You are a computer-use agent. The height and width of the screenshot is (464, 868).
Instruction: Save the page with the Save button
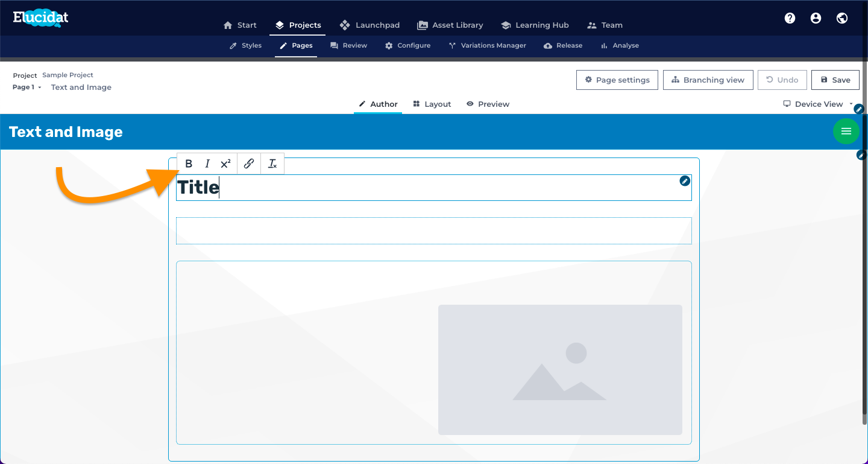(835, 80)
